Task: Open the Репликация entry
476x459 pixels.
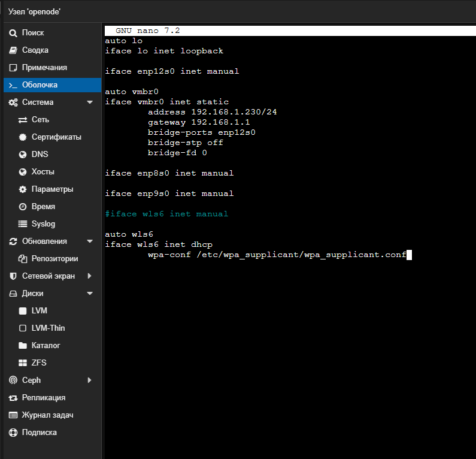Action: pyautogui.click(x=44, y=398)
